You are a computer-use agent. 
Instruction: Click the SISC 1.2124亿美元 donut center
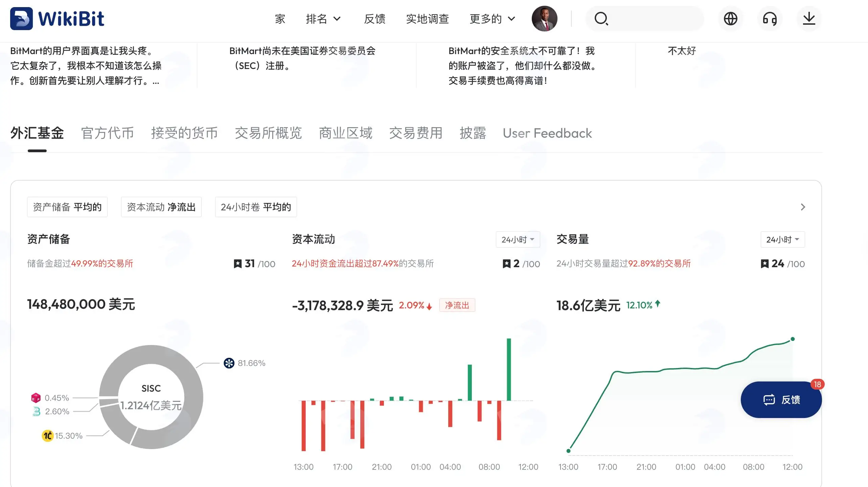click(151, 397)
